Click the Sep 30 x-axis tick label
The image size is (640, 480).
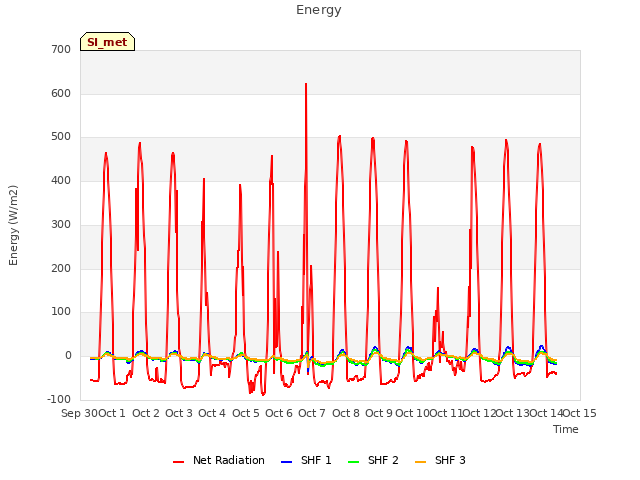click(x=80, y=413)
